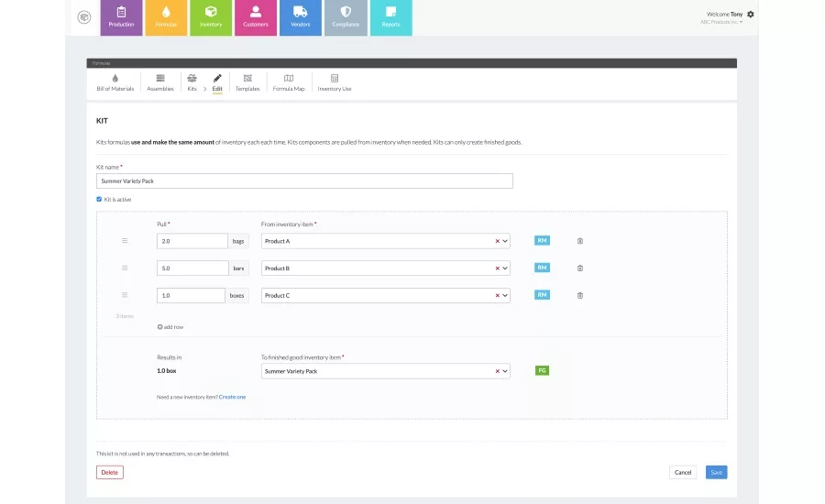This screenshot has height=504, width=825.
Task: Open the Formula Map tab
Action: tap(289, 82)
